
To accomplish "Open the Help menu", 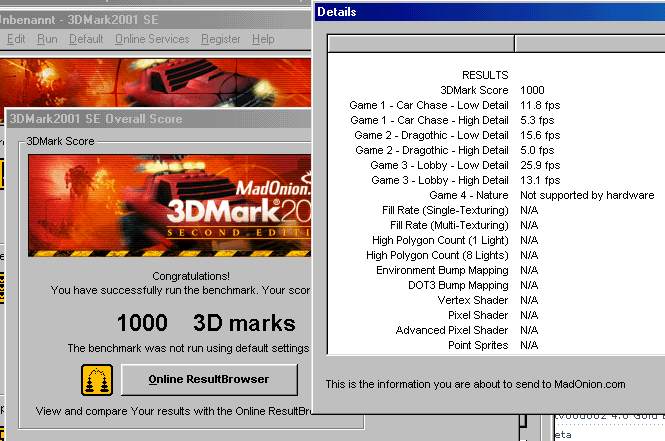I will 263,39.
